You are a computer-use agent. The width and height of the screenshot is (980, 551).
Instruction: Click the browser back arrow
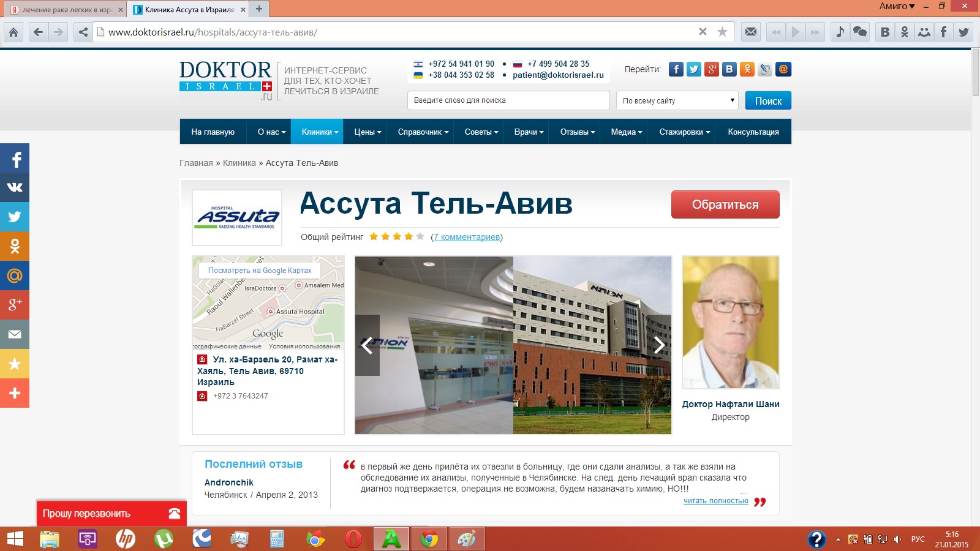[38, 32]
